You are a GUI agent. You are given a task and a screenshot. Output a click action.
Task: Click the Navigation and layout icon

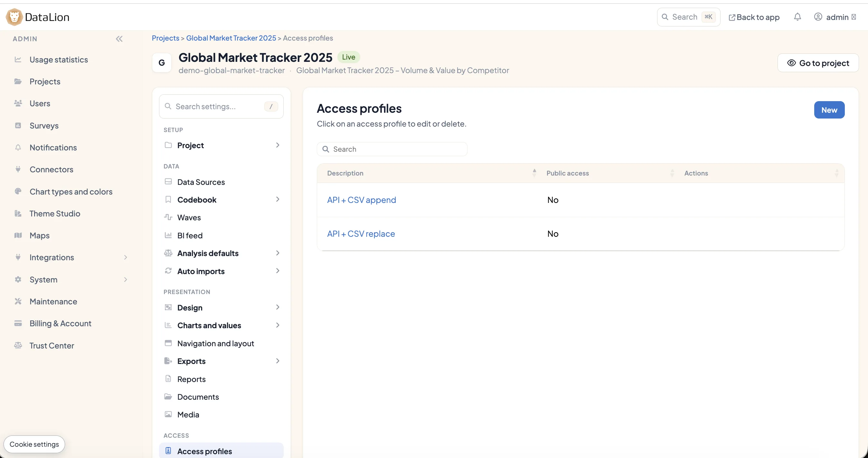coord(168,343)
